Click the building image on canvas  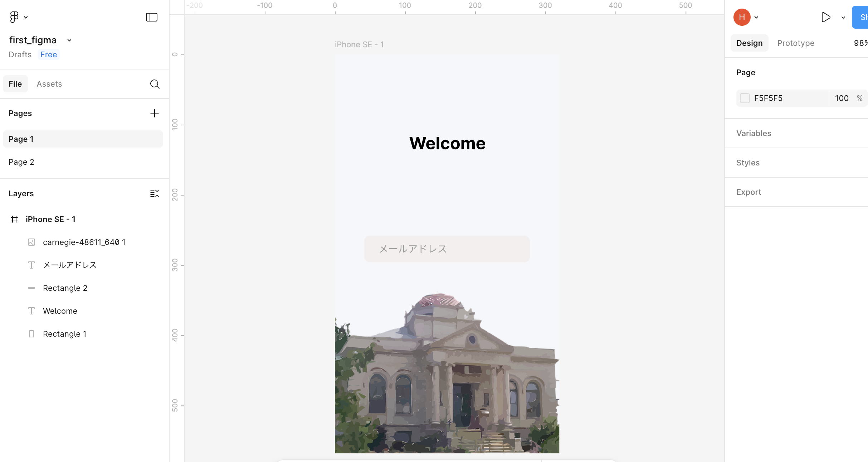pyautogui.click(x=447, y=373)
